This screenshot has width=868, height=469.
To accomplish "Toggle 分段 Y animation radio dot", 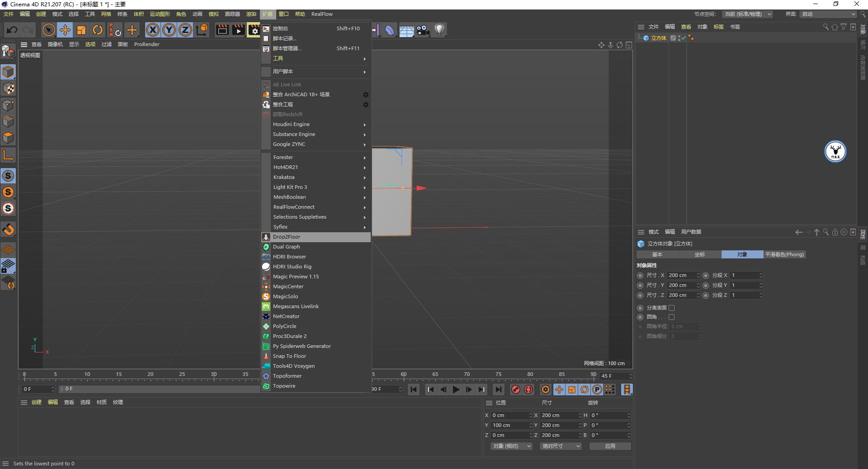I will (706, 285).
